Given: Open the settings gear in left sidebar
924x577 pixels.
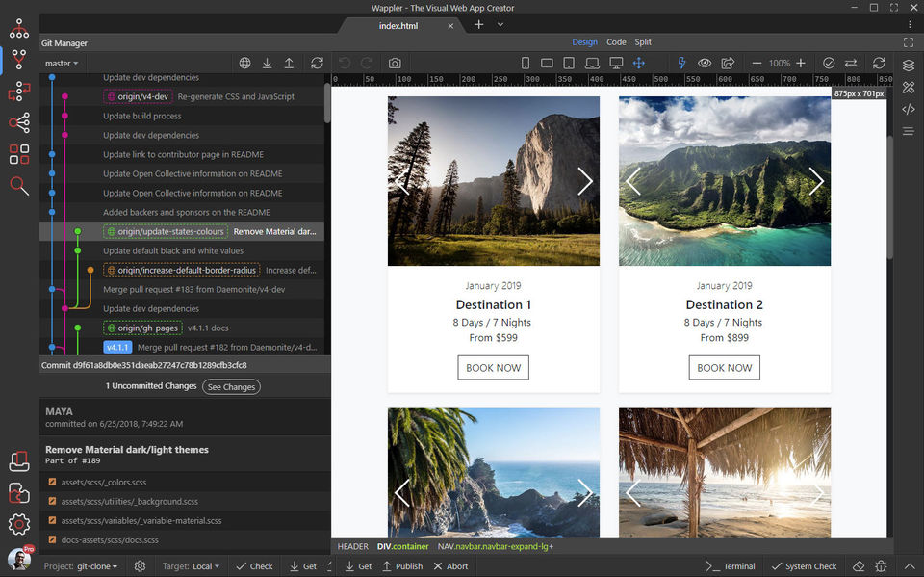Looking at the screenshot, I should click(18, 524).
